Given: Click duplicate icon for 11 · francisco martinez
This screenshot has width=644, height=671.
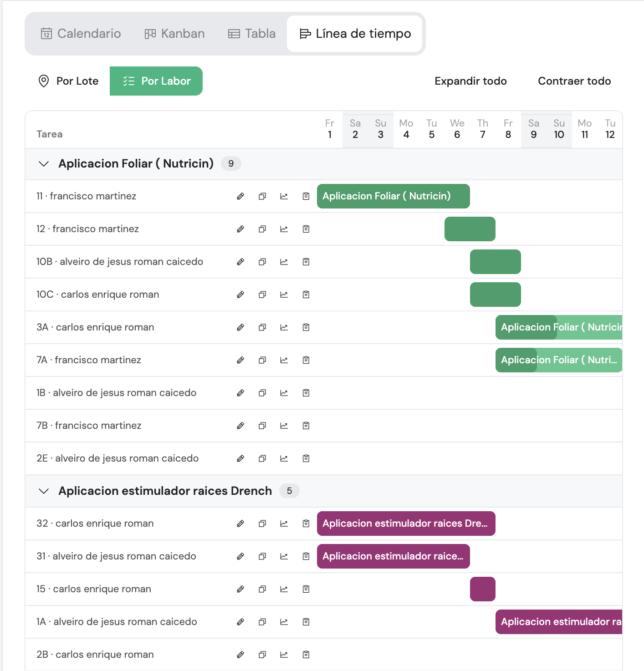Looking at the screenshot, I should [x=262, y=196].
